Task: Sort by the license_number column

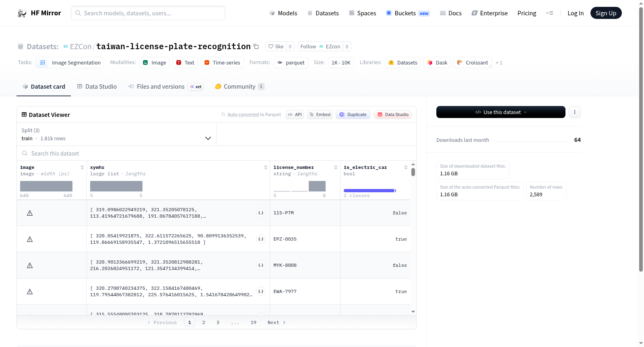Action: (x=336, y=167)
